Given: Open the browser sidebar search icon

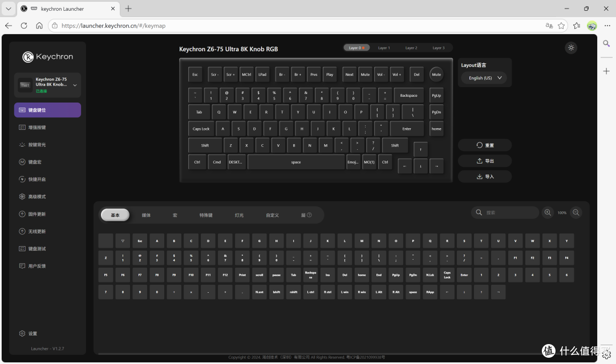Looking at the screenshot, I should pyautogui.click(x=606, y=43).
